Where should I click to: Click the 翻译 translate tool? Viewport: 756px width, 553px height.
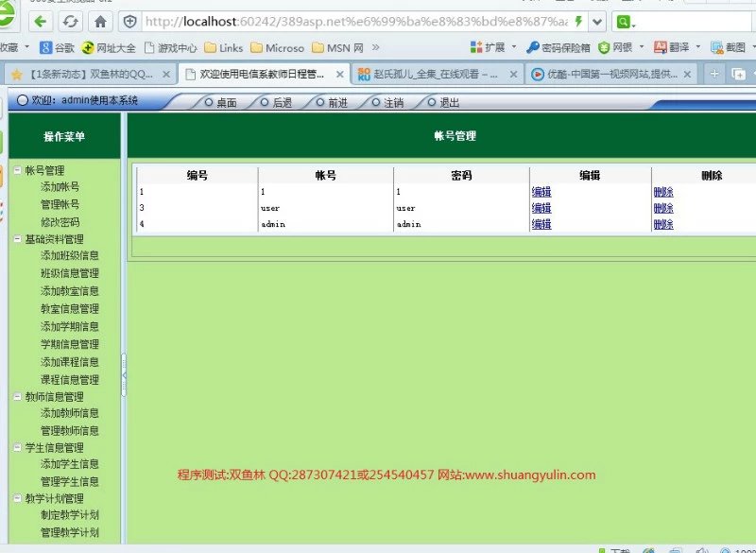coord(672,47)
